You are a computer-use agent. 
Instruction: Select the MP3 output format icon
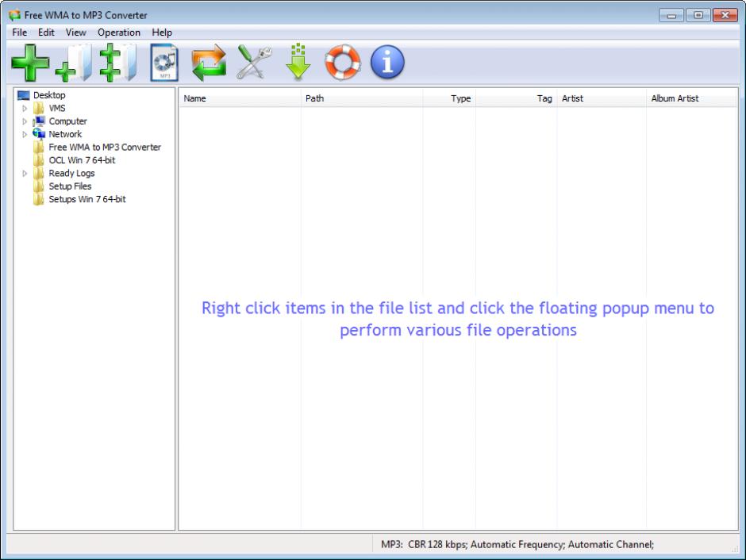pyautogui.click(x=164, y=63)
